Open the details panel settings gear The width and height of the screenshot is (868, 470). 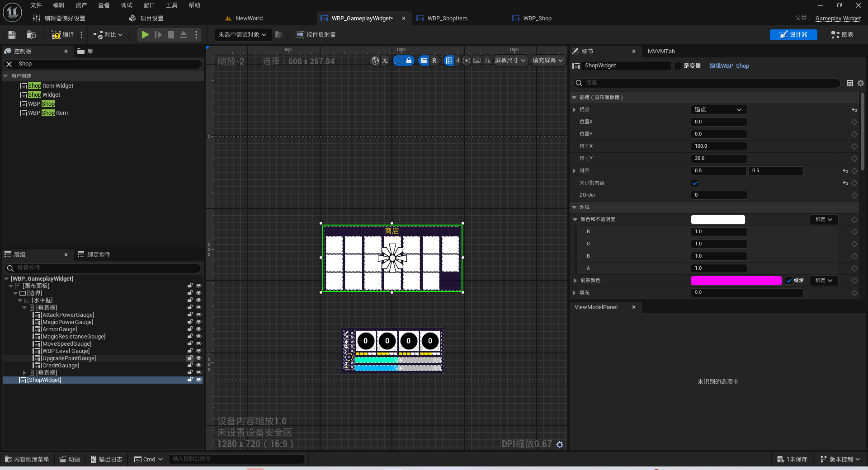point(861,83)
